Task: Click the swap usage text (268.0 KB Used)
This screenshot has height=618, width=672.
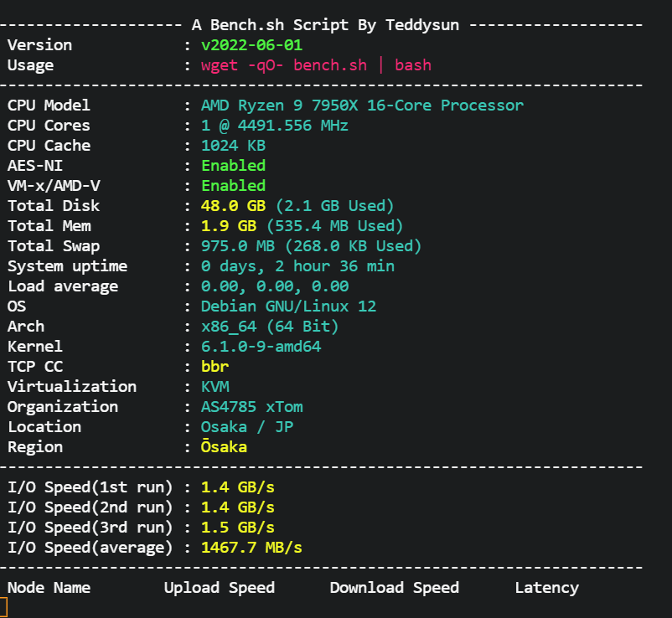Action: (353, 246)
